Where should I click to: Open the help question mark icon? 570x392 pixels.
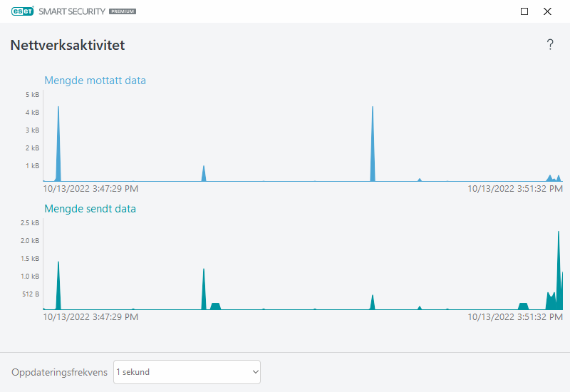tap(550, 45)
